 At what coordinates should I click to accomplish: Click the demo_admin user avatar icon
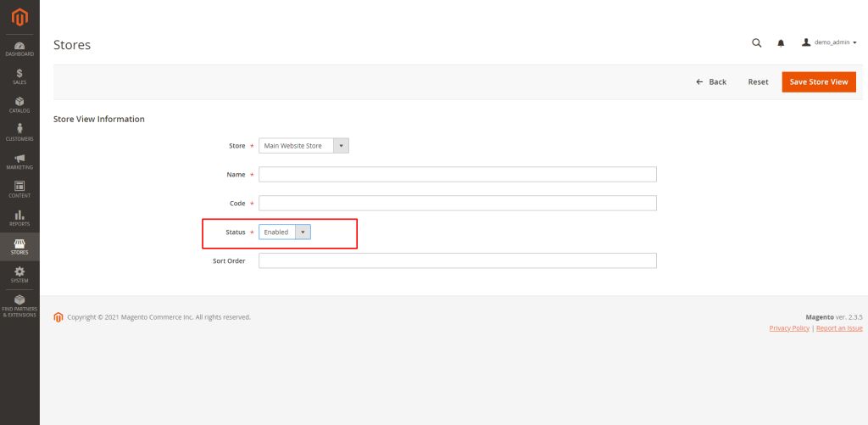coord(806,42)
